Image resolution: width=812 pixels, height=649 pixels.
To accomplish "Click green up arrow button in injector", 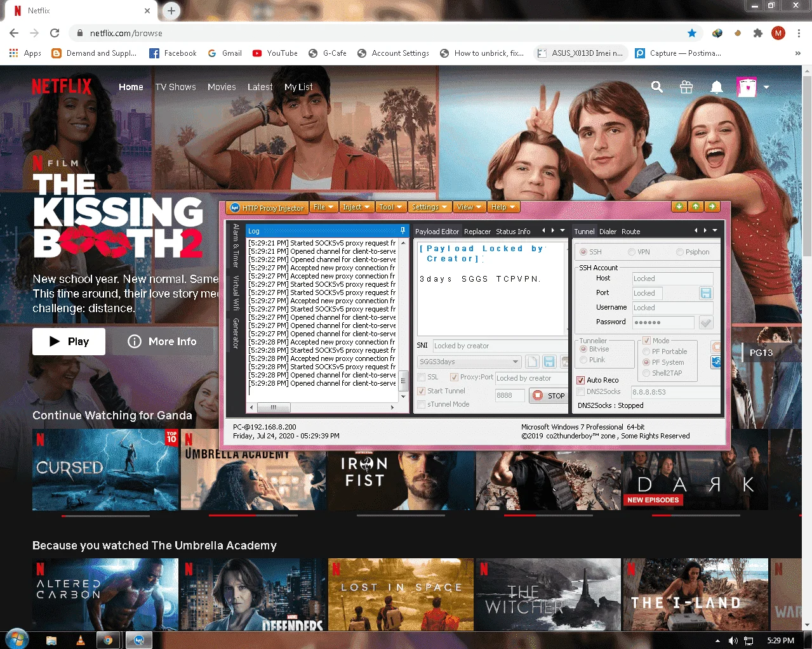I will pos(695,207).
